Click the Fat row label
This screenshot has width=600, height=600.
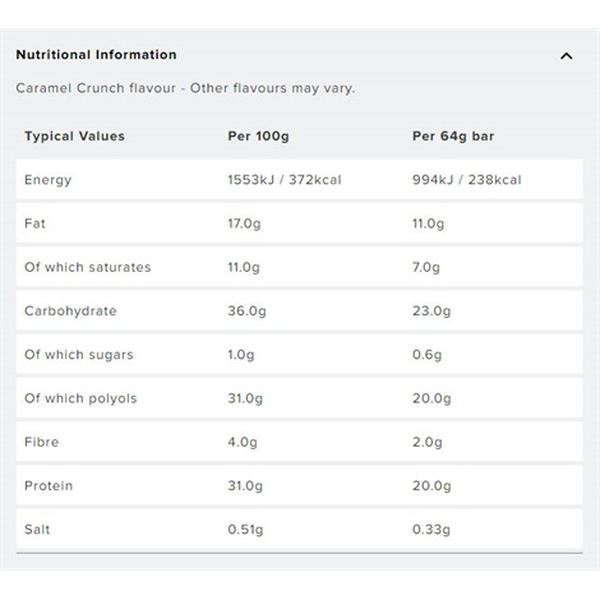point(35,223)
